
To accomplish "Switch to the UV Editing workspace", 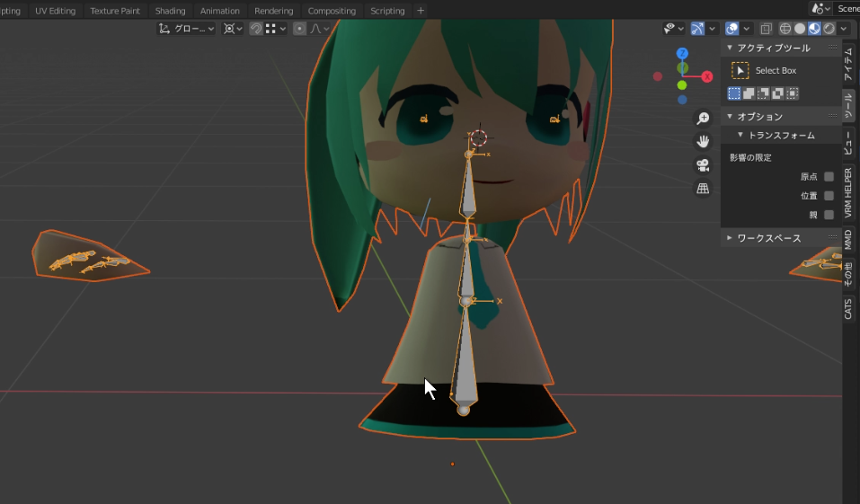I will (56, 11).
